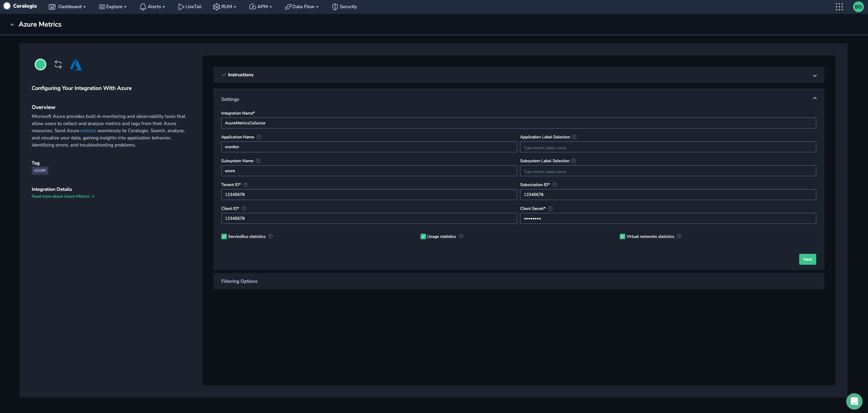Screen dimensions: 868x413
Task: Toggle ServiceBus statistics checkbox
Action: [x=224, y=236]
